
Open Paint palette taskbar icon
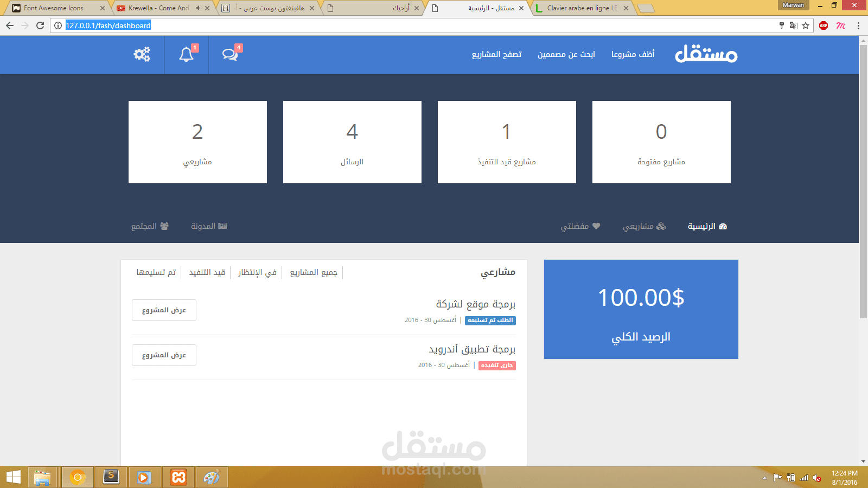[212, 477]
